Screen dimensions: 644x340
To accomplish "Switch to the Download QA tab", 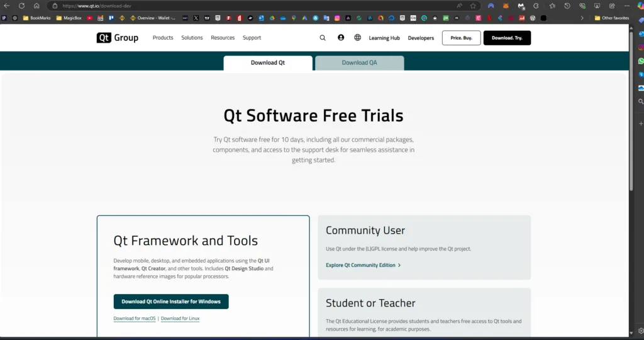I will pyautogui.click(x=359, y=63).
